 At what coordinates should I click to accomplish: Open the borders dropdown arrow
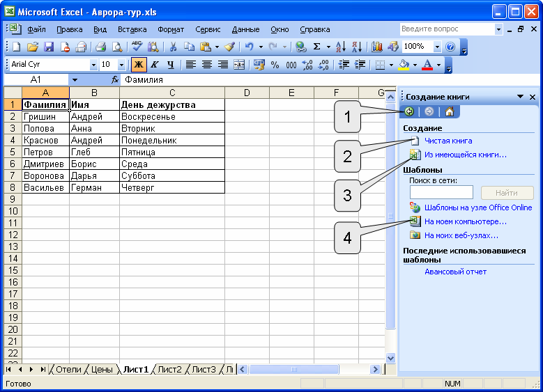point(391,65)
